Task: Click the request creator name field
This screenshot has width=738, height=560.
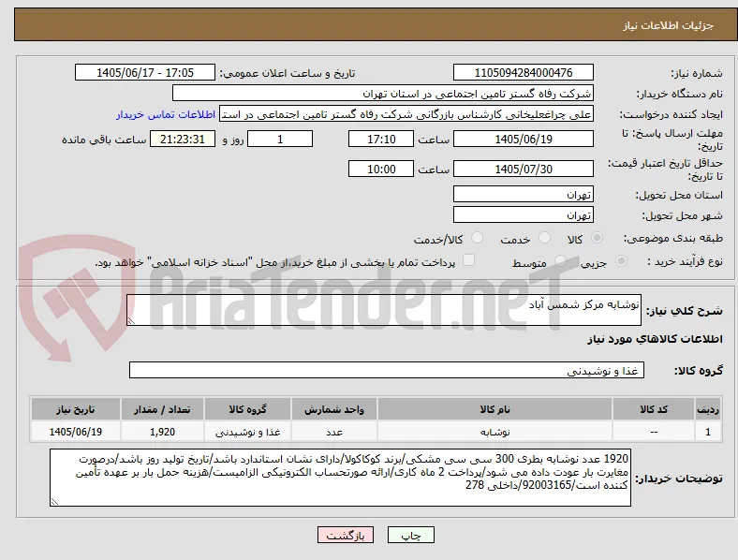Action: click(x=406, y=114)
